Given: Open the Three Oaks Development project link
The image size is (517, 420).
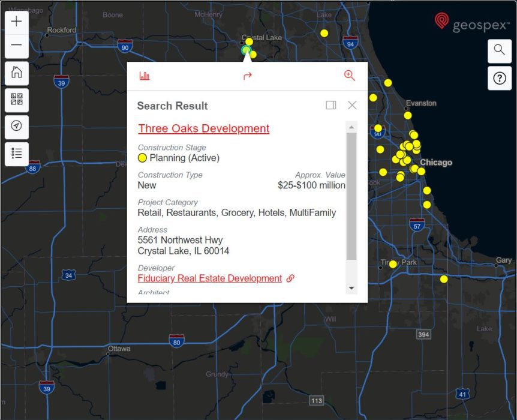Looking at the screenshot, I should click(203, 128).
